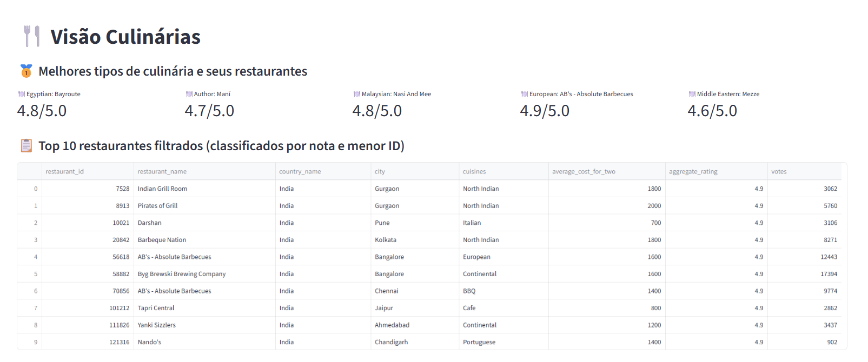Click the Kolkata city cell
Screen dimensions: 868x362
pos(415,240)
